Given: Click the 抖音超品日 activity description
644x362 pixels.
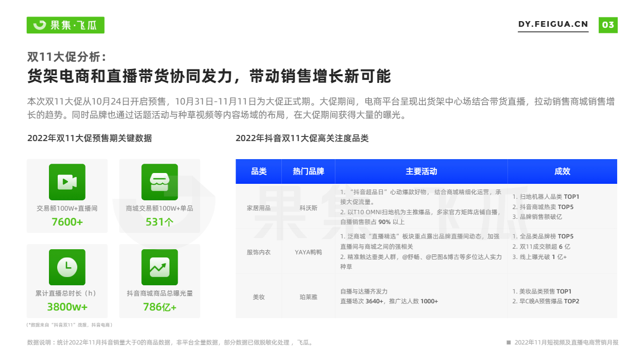Looking at the screenshot, I should pyautogui.click(x=420, y=197).
